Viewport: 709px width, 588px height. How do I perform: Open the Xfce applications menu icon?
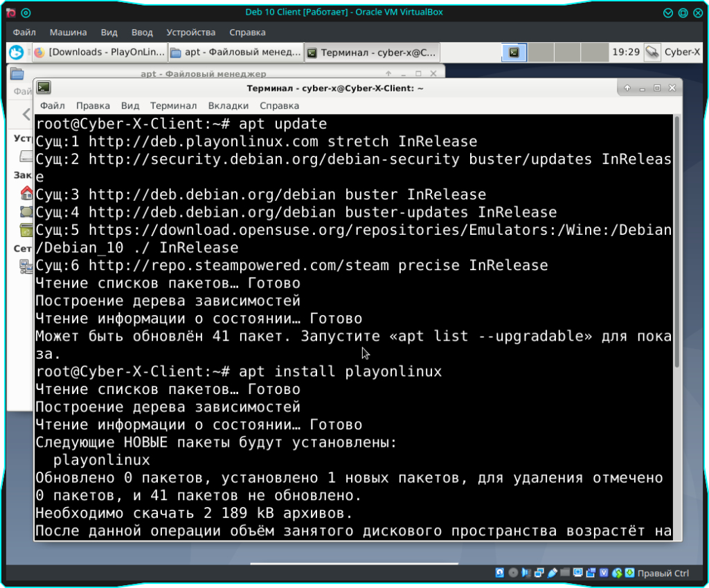(15, 52)
